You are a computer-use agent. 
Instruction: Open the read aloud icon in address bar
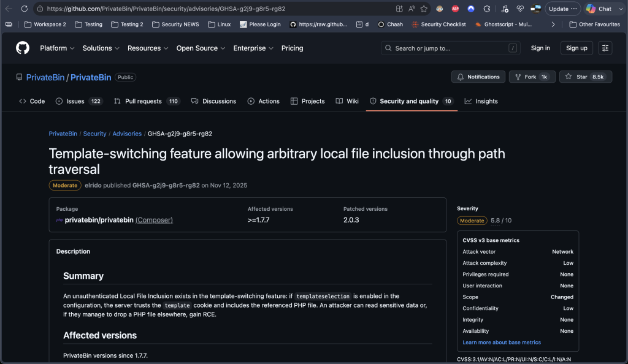click(x=412, y=9)
